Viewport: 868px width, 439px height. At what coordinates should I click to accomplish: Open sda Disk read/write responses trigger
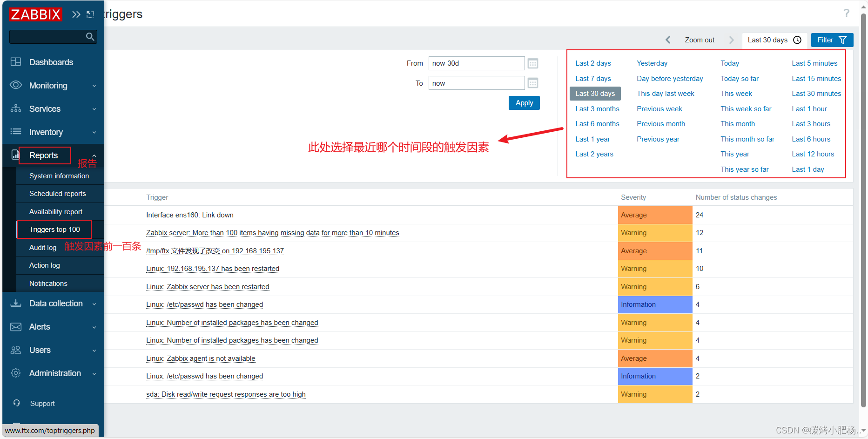point(226,394)
